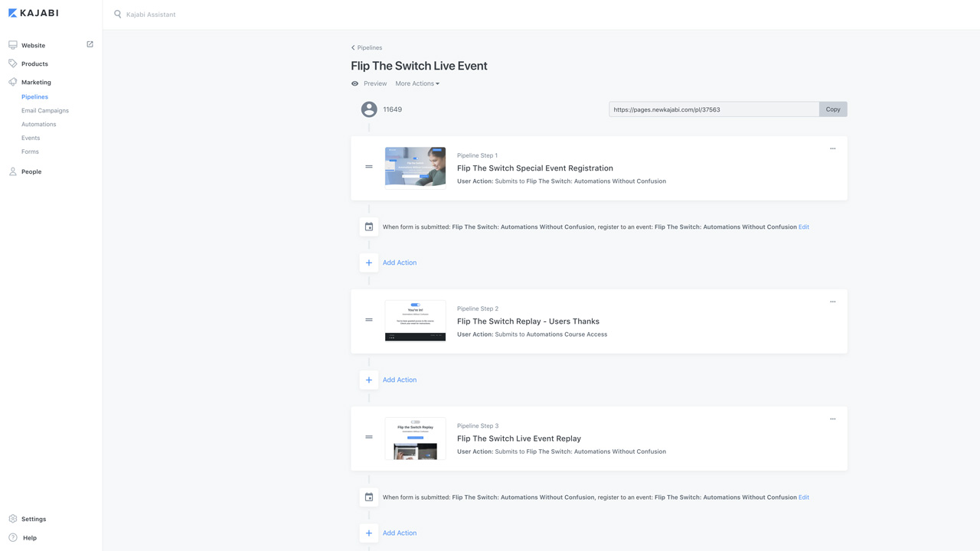Open the three-dot menu for Pipeline Step 1
Image resolution: width=980 pixels, height=551 pixels.
[833, 148]
